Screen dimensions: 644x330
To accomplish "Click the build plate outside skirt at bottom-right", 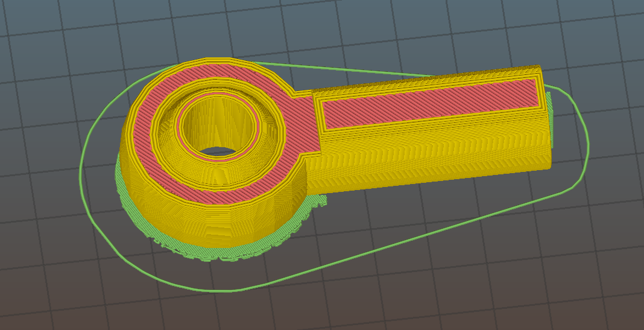I will (x=573, y=278).
